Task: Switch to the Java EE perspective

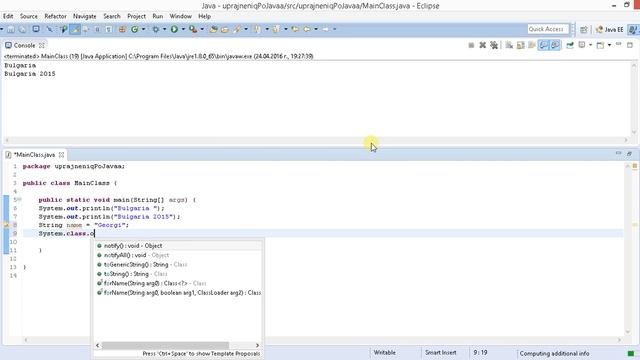Action: (609, 29)
